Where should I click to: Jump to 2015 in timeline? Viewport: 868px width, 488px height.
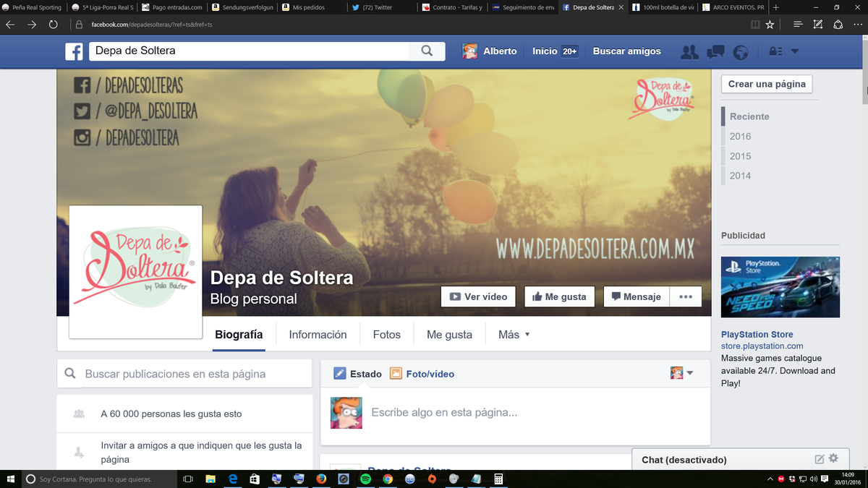click(740, 155)
